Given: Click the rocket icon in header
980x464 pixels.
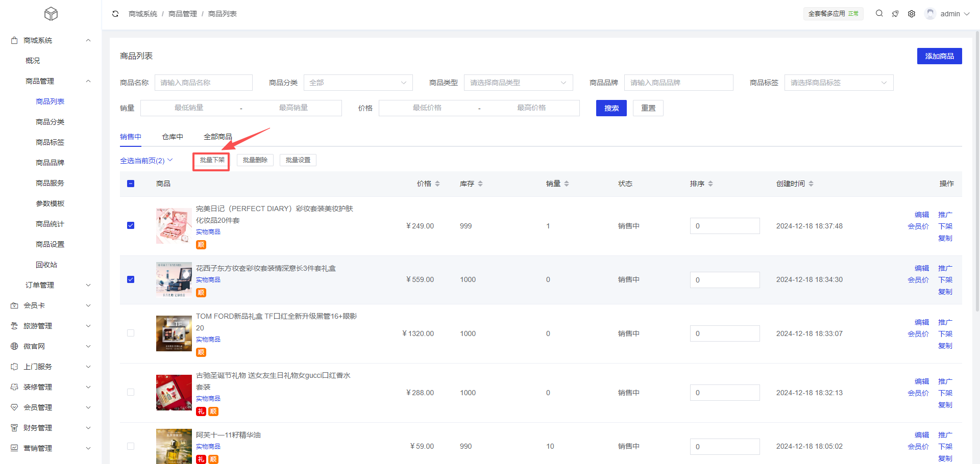Looking at the screenshot, I should (x=895, y=14).
